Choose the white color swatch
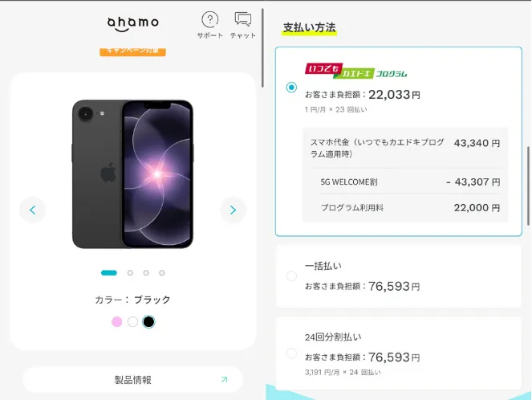This screenshot has height=400, width=532. 132,321
